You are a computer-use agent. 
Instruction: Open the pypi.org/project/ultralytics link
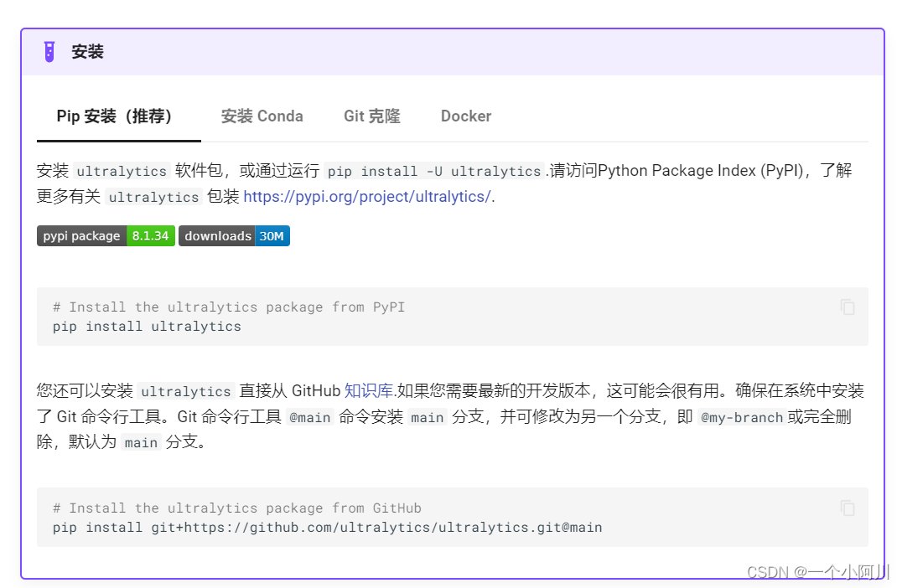[367, 197]
